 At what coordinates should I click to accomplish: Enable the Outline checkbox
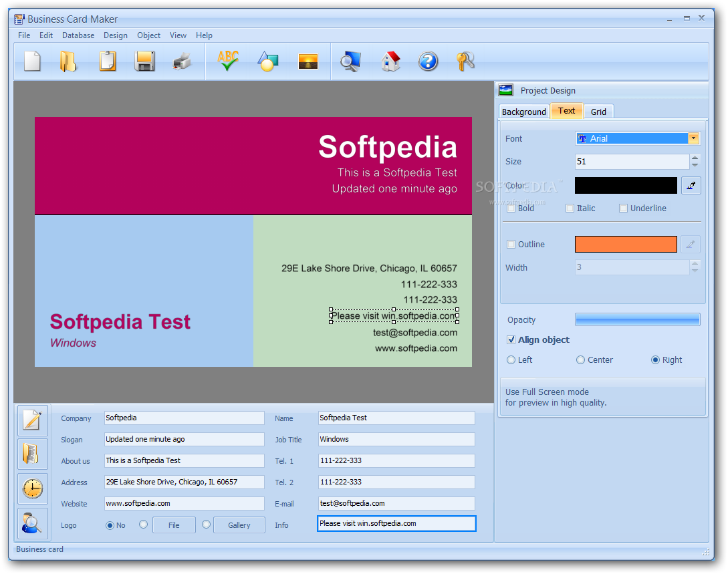click(511, 244)
